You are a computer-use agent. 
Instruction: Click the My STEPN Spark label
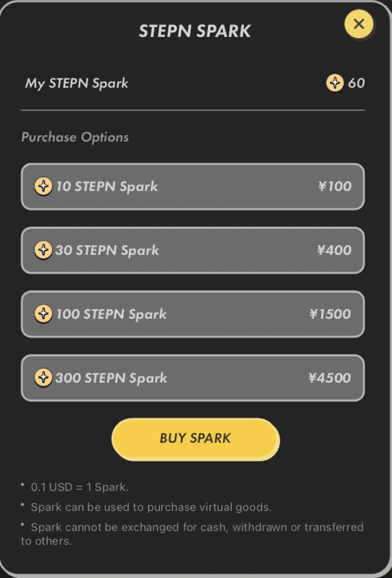click(77, 83)
